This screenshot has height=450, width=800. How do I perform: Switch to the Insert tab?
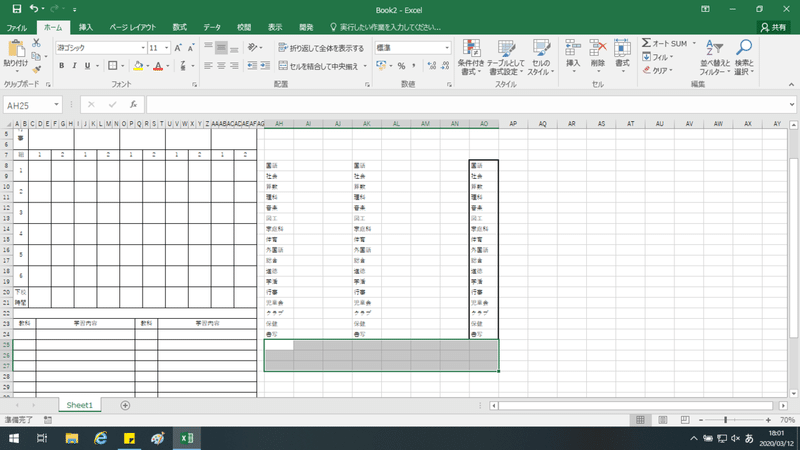coord(86,28)
